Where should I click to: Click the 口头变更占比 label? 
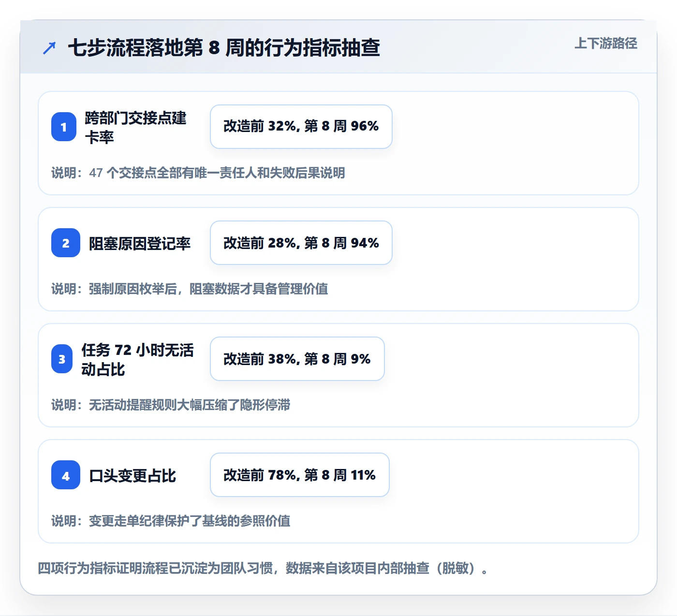pos(132,475)
